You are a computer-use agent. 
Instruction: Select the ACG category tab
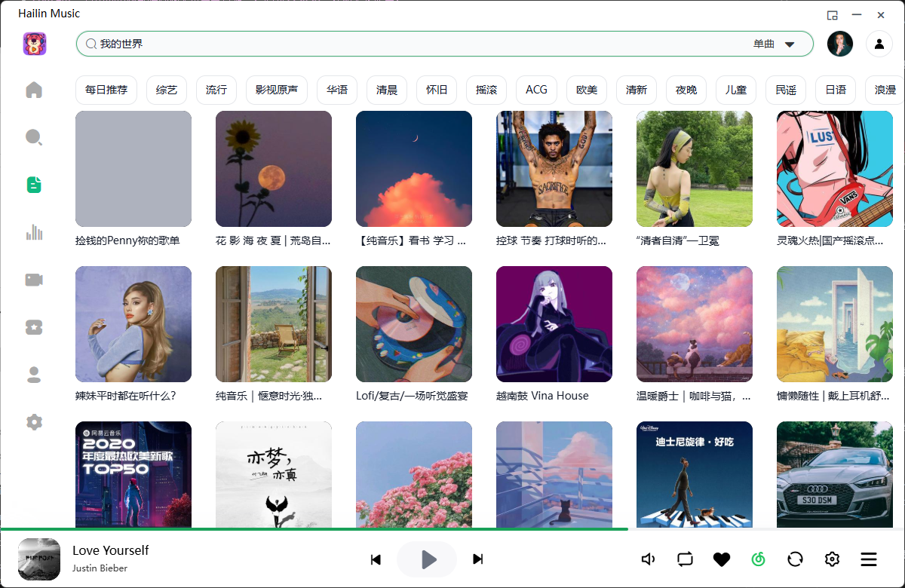click(536, 90)
